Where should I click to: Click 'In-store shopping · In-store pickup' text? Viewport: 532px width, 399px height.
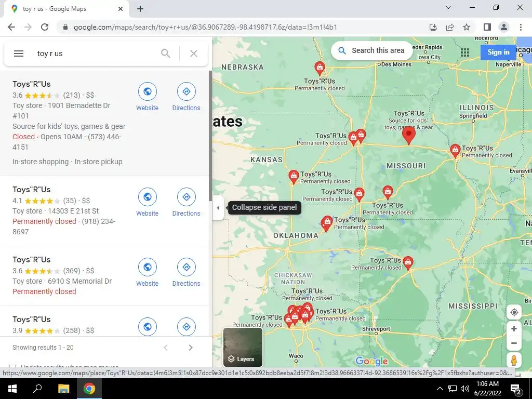68,162
